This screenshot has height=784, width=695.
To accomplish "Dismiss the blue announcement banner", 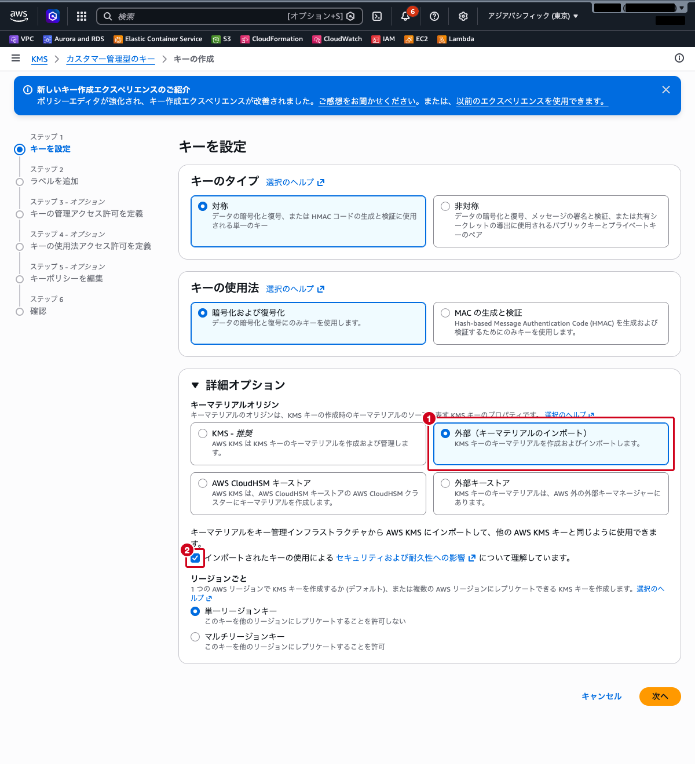I will (666, 90).
